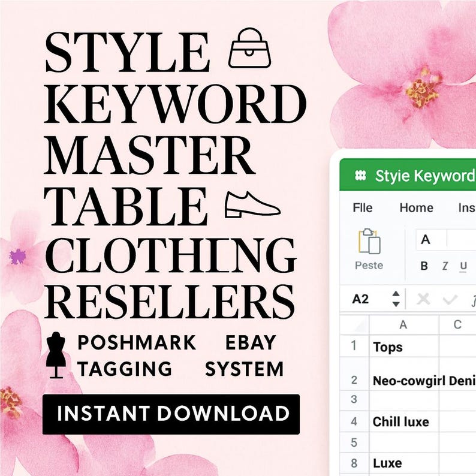This screenshot has height=476, width=476.
Task: Click the INSTANT DOWNLOAD button
Action: [171, 414]
